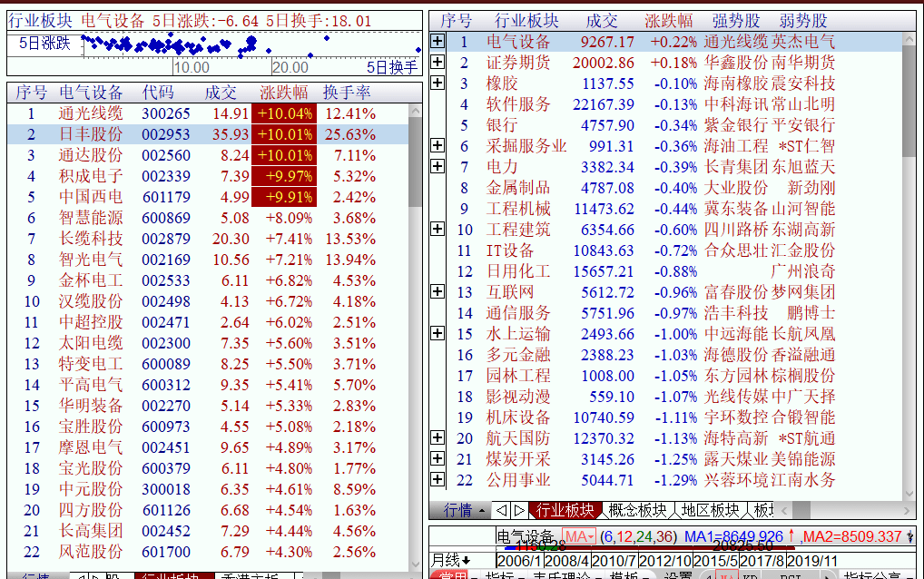Select the 特变电工 stock row
The width and height of the screenshot is (924, 579).
(x=208, y=364)
